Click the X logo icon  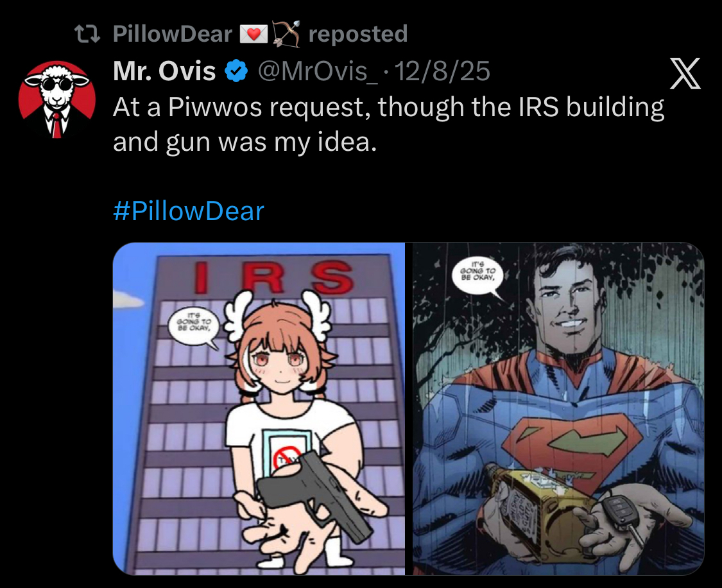coord(685,74)
